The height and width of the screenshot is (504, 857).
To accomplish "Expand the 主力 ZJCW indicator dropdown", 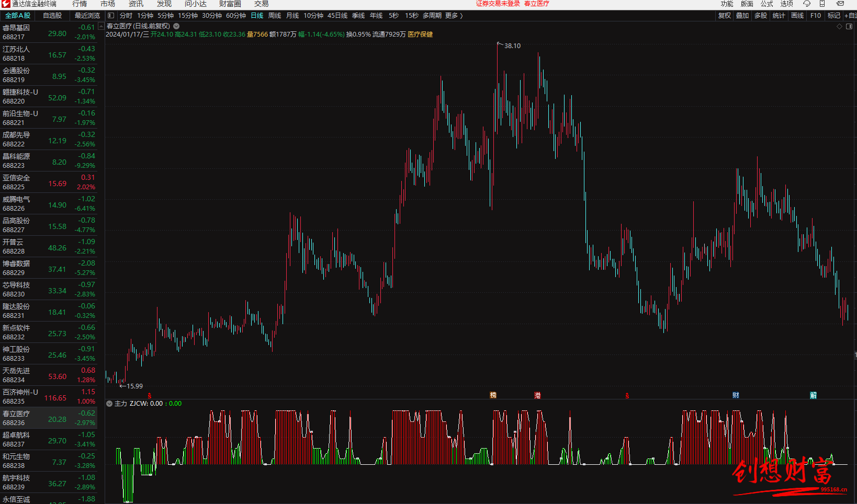I will point(109,404).
